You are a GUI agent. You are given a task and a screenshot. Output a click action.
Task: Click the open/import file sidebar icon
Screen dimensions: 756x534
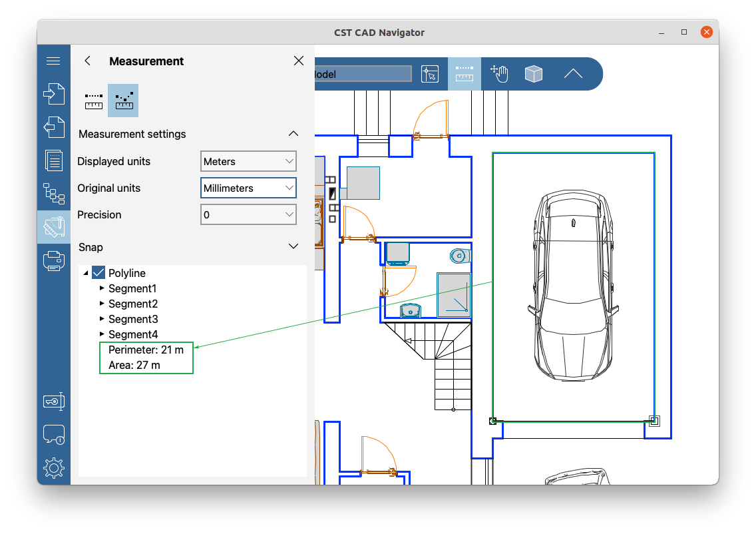pos(53,94)
